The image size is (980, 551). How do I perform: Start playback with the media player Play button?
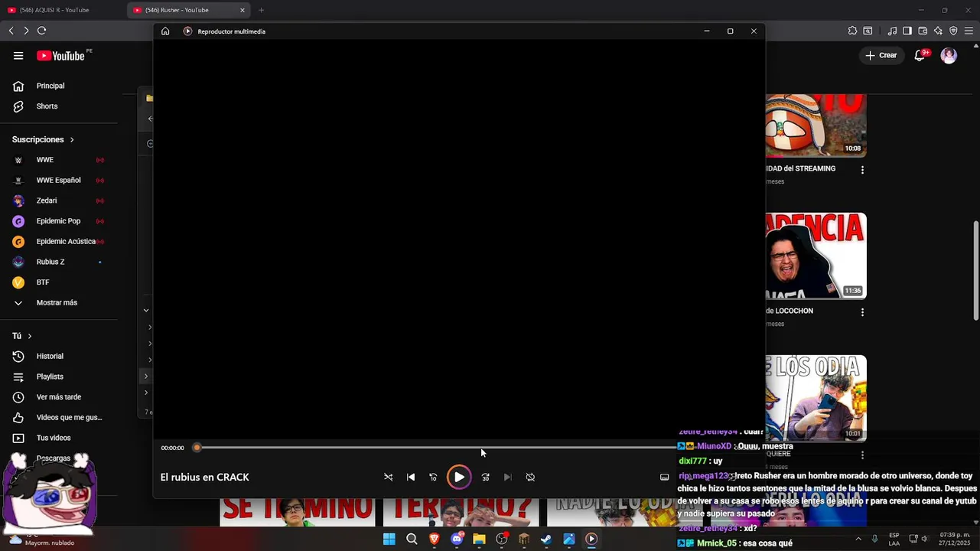[459, 477]
